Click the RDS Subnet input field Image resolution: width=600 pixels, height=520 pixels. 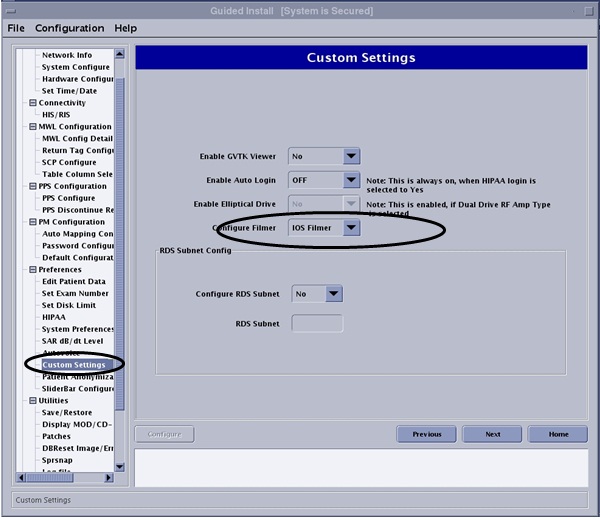[317, 323]
